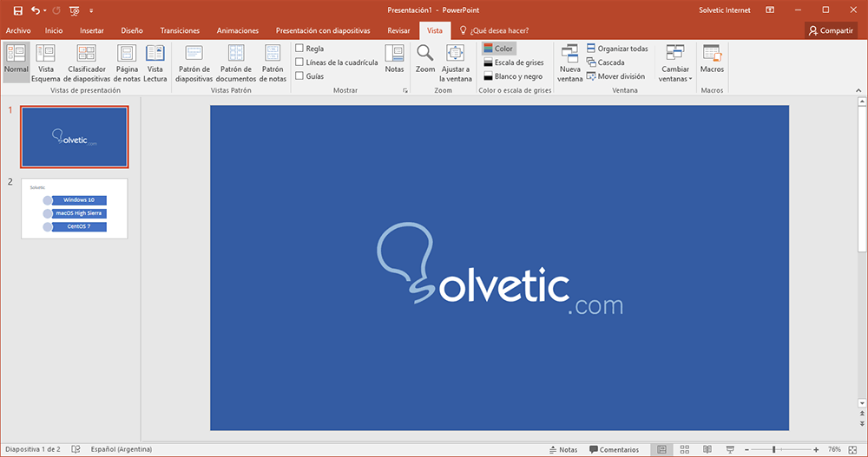Image resolution: width=868 pixels, height=457 pixels.
Task: Fit slide to current window icon
Action: coord(852,450)
